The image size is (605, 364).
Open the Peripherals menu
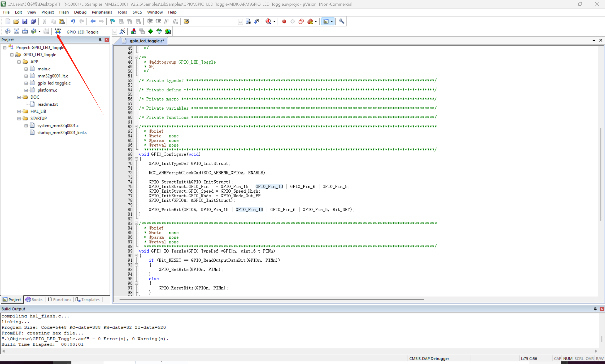coord(102,12)
